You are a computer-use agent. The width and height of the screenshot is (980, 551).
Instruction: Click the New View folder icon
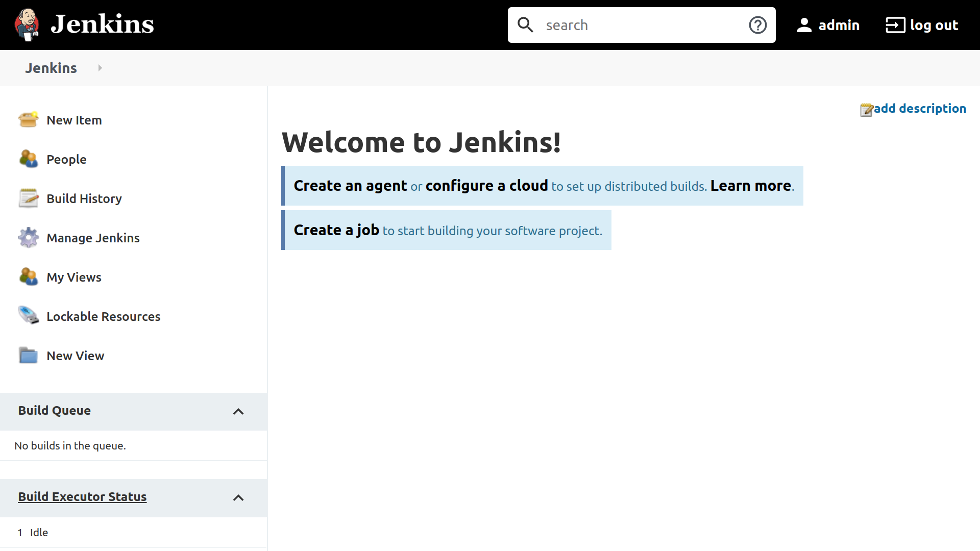click(x=28, y=356)
